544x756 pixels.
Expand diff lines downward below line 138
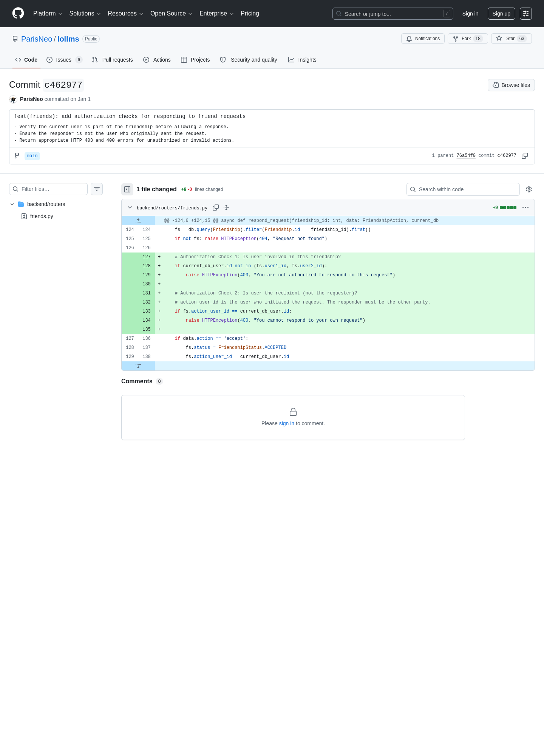click(138, 366)
